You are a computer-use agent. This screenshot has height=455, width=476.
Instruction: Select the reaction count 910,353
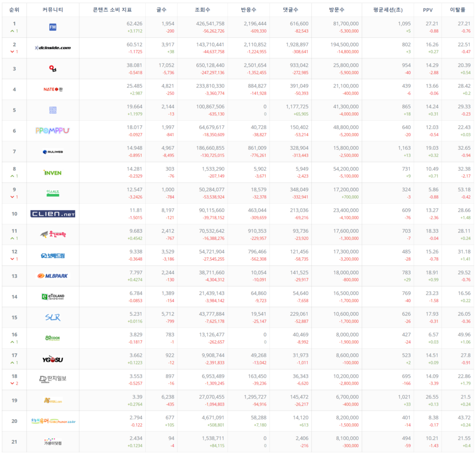(x=257, y=231)
